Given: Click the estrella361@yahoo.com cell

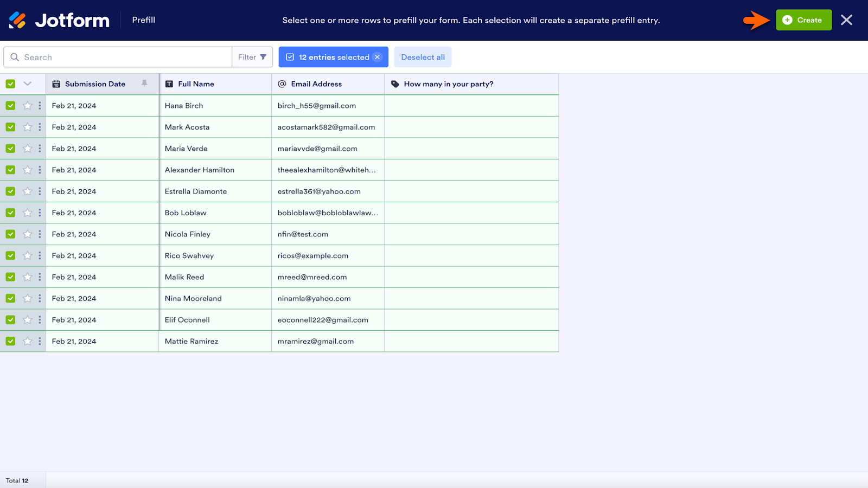Looking at the screenshot, I should click(328, 191).
